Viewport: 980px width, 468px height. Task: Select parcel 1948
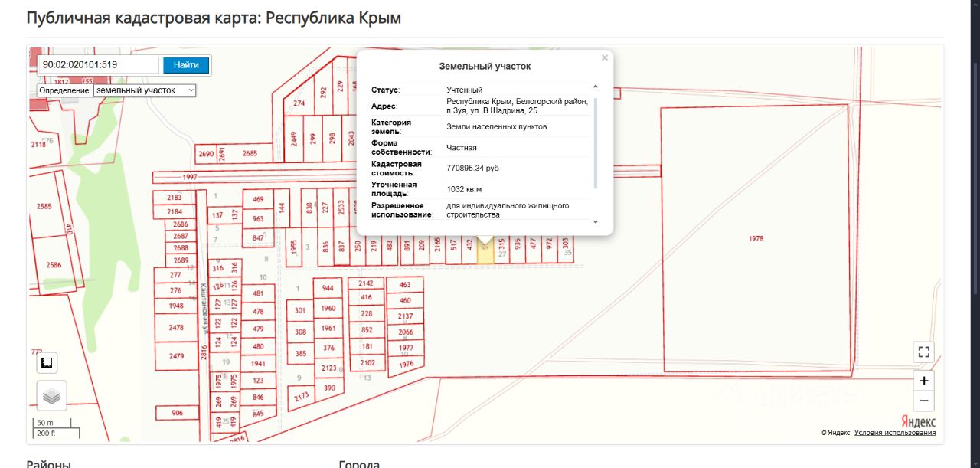177,306
